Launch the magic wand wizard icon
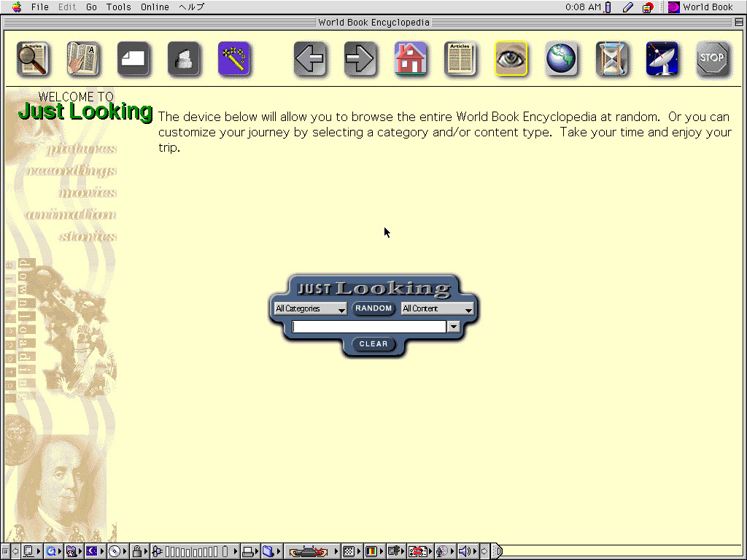The image size is (747, 560). click(x=234, y=59)
